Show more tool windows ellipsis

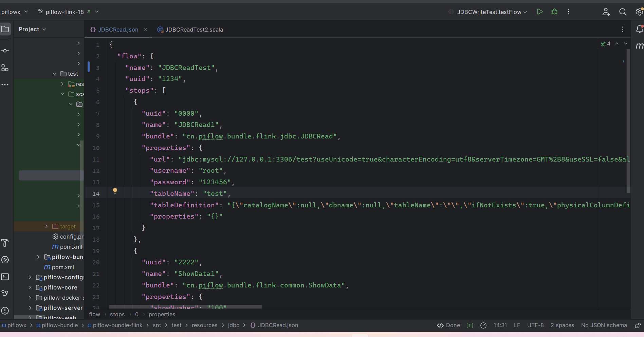(x=5, y=85)
